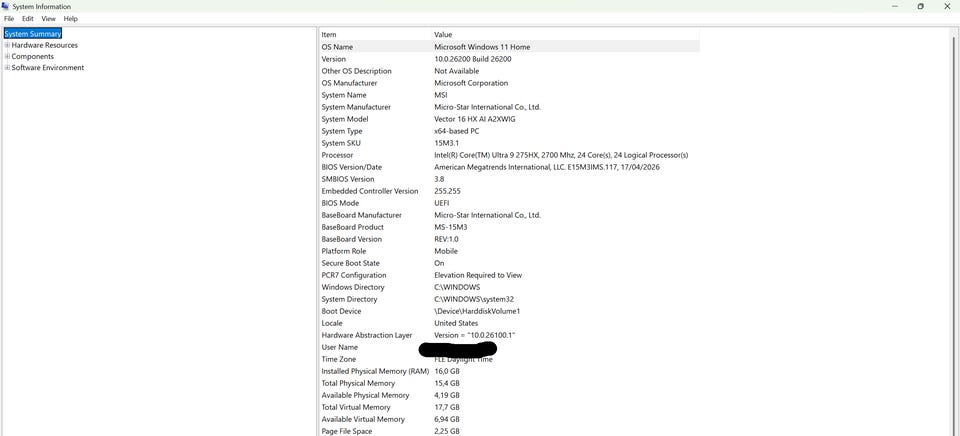Click the REV:1.0 value
This screenshot has width=960, height=436.
448,239
